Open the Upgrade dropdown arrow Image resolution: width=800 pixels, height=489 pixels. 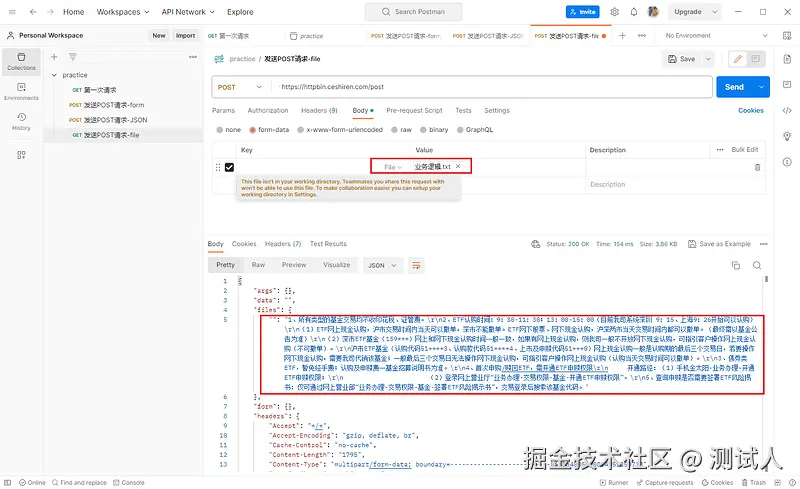click(x=714, y=12)
